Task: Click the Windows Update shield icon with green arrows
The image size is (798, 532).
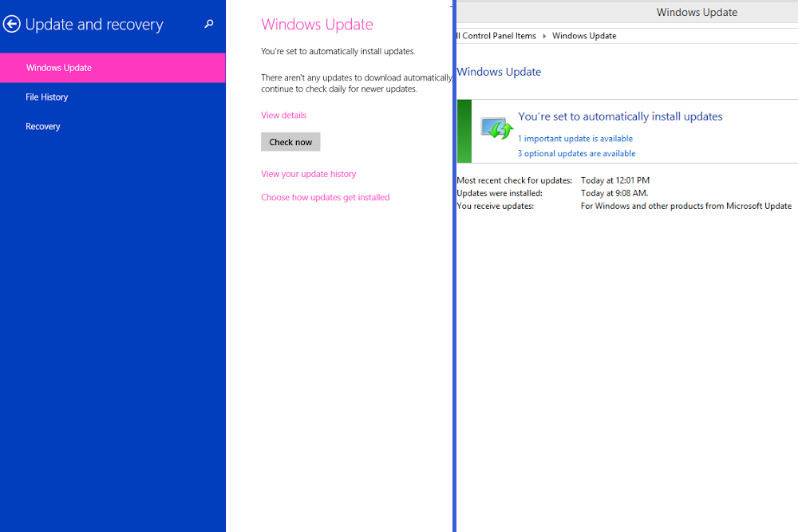Action: click(496, 128)
